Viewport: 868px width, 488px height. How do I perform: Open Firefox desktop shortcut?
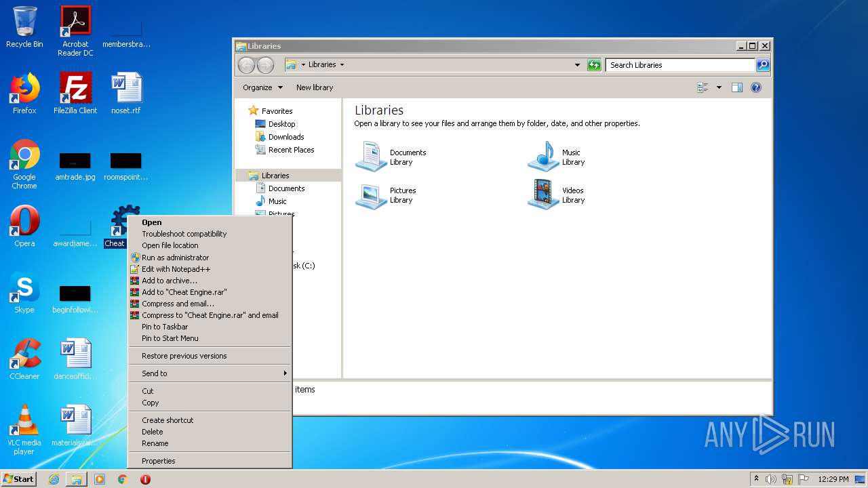pos(24,94)
